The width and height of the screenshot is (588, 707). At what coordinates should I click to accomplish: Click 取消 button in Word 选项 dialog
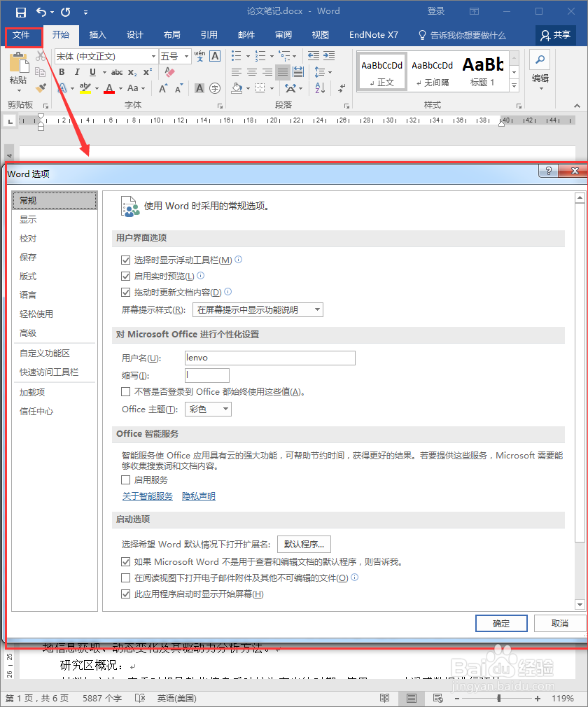(x=560, y=624)
